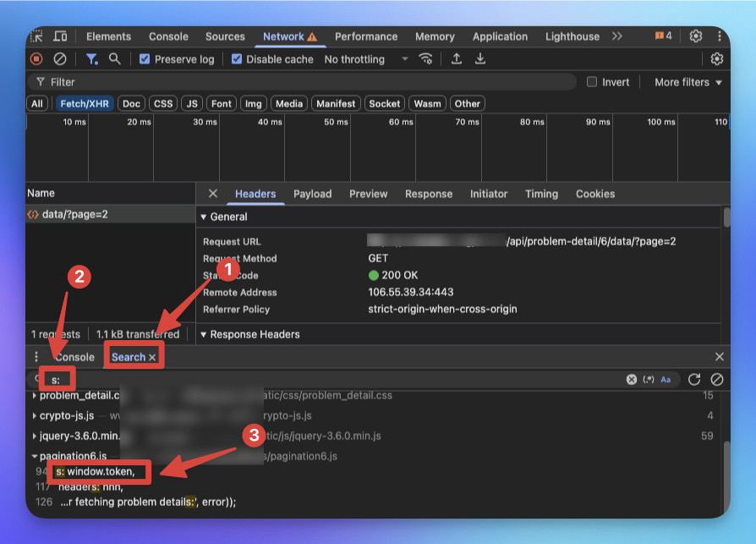Open drawer three-dot menu
This screenshot has height=544, width=756.
tap(36, 356)
